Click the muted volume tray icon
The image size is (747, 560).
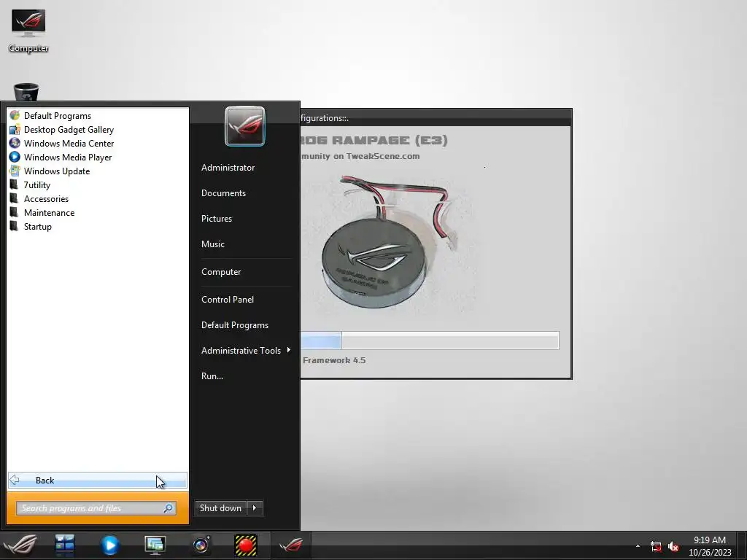pyautogui.click(x=673, y=547)
